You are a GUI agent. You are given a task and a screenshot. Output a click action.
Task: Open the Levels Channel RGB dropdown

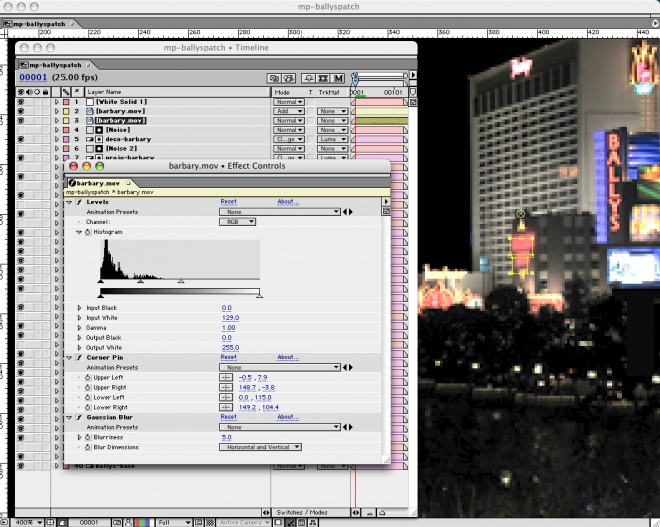pyautogui.click(x=237, y=222)
